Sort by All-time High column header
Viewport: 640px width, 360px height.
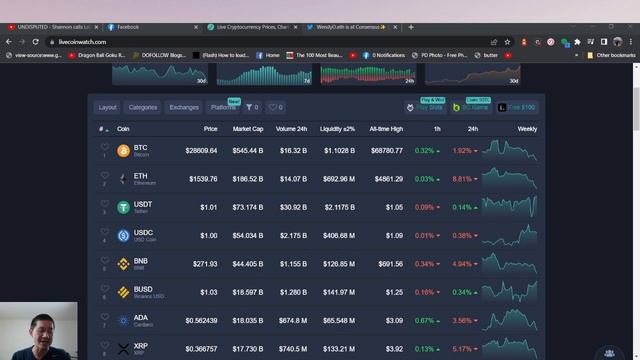[386, 129]
